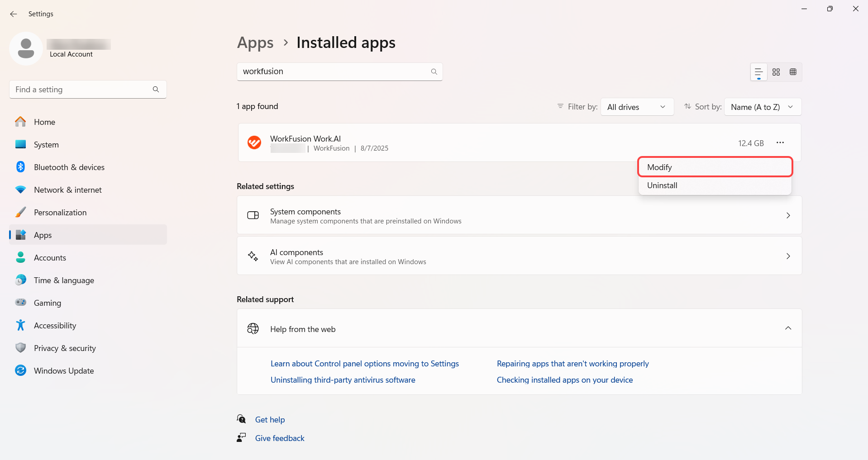Click the AI components sparkle icon

(x=253, y=256)
